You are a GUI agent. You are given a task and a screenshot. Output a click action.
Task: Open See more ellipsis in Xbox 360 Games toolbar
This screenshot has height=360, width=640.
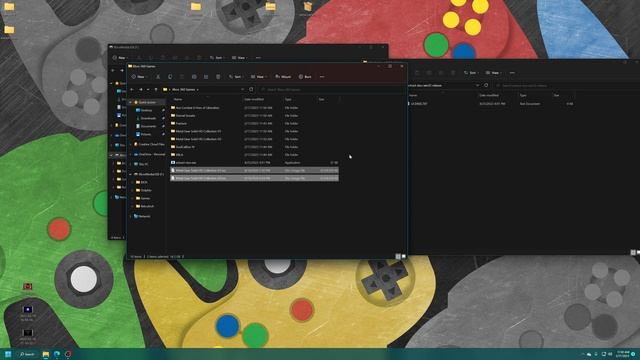pyautogui.click(x=322, y=77)
